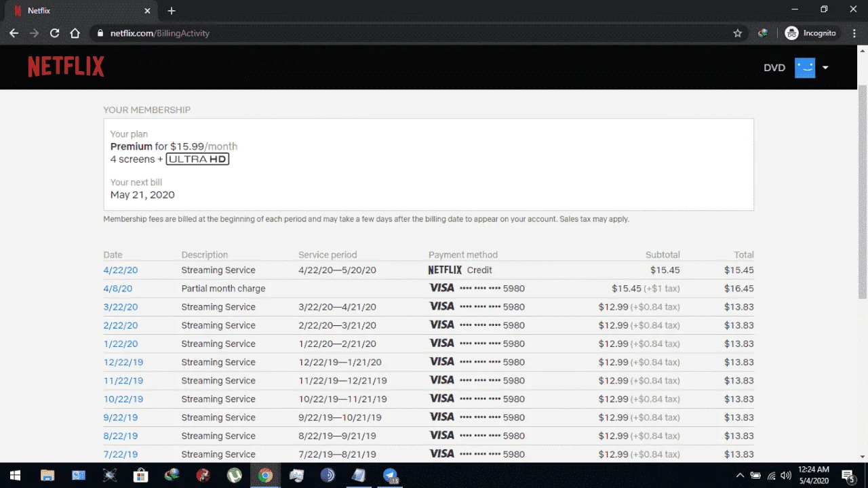
Task: Click the $16.45 total amount
Action: point(738,288)
